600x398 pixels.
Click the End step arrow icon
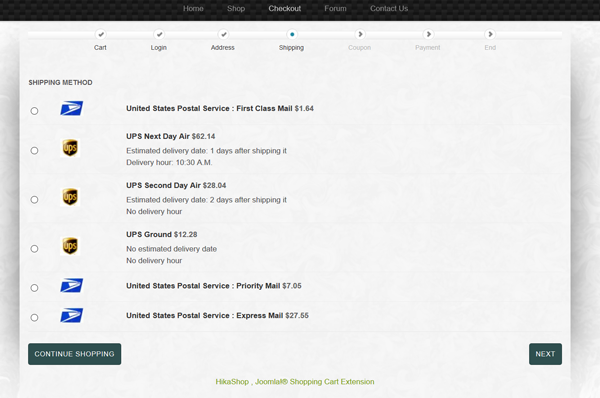click(x=490, y=34)
